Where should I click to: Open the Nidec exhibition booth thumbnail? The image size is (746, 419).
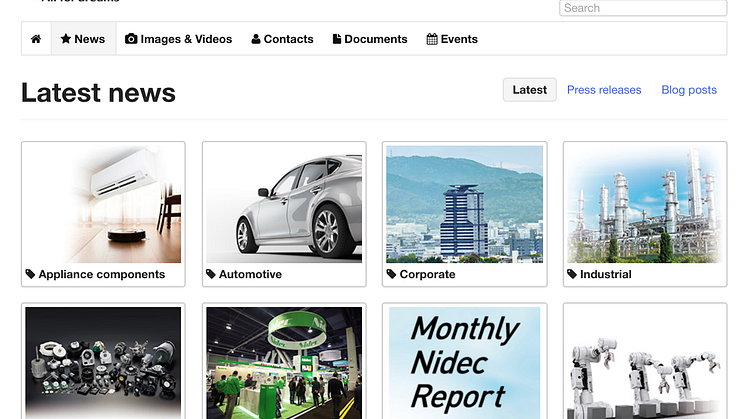tap(284, 363)
